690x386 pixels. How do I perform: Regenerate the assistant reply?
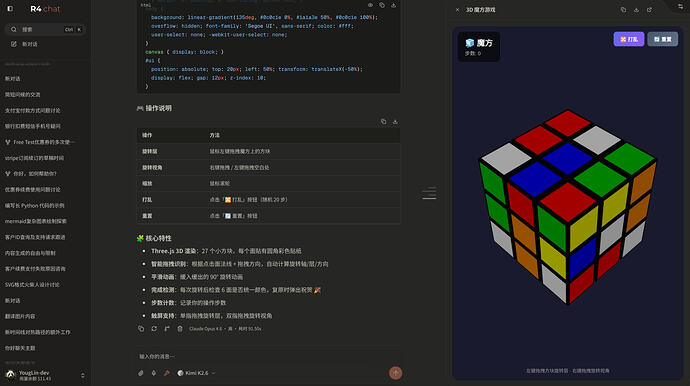pyautogui.click(x=154, y=329)
